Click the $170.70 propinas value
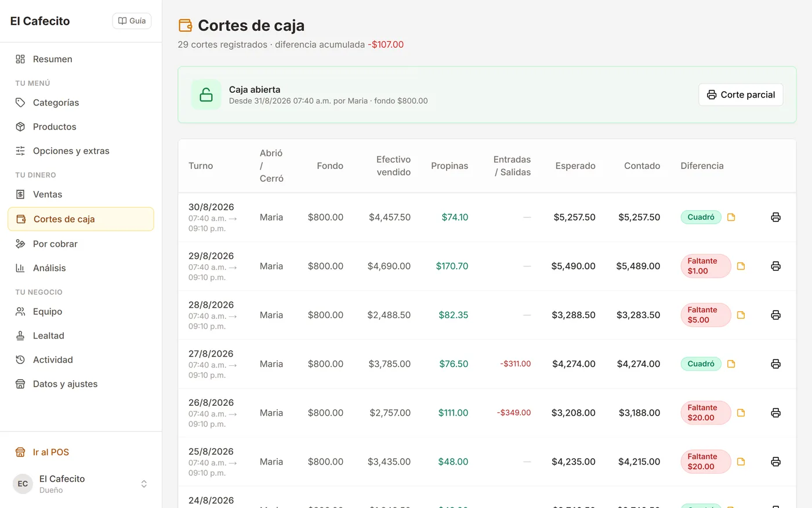 [452, 266]
